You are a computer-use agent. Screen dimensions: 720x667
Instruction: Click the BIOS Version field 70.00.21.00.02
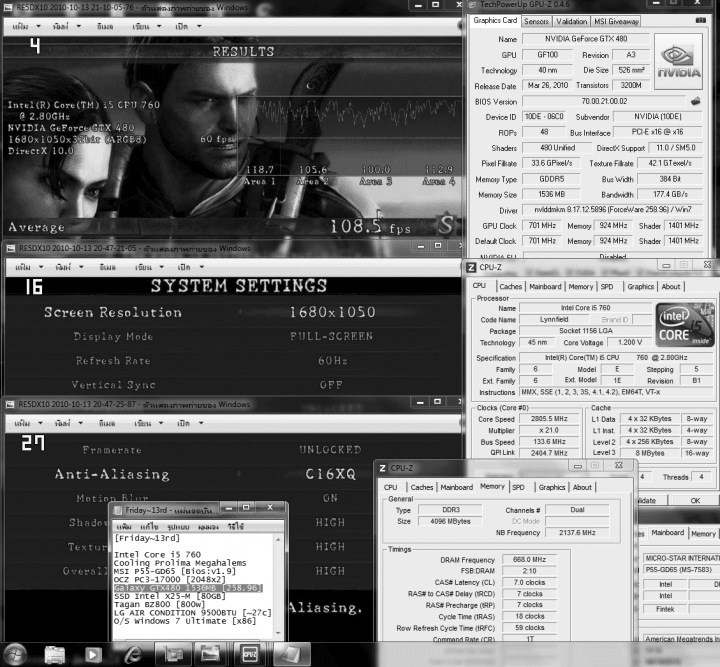pos(604,101)
